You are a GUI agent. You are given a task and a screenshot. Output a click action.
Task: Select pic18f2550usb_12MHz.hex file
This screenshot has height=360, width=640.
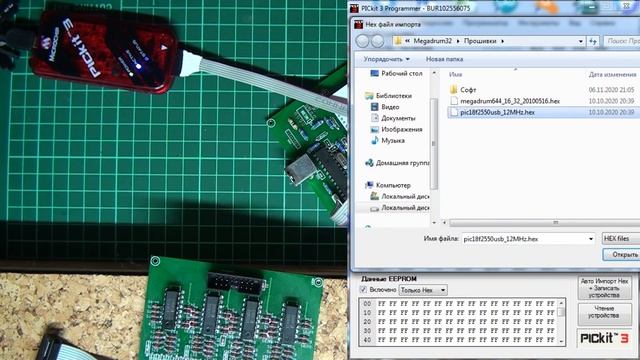[x=497, y=112]
